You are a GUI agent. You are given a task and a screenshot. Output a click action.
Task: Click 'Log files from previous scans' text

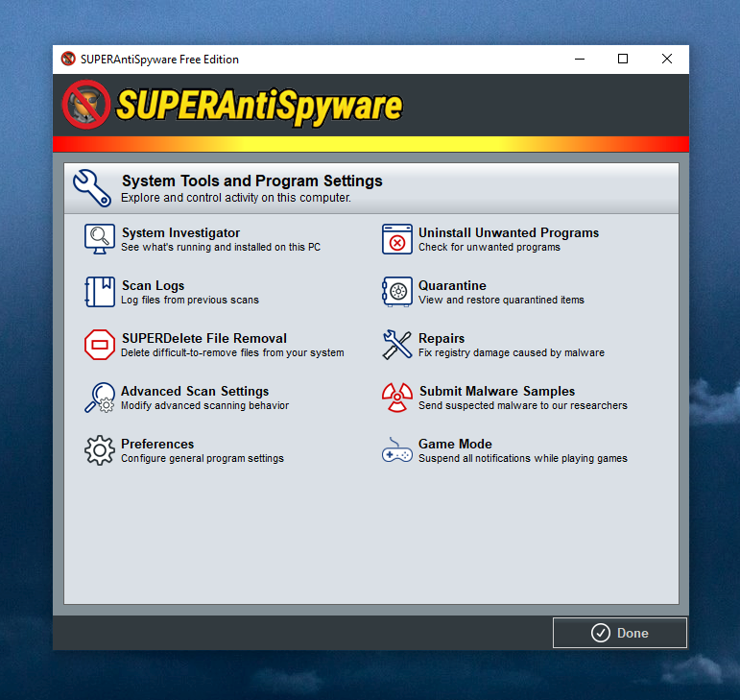click(x=190, y=301)
